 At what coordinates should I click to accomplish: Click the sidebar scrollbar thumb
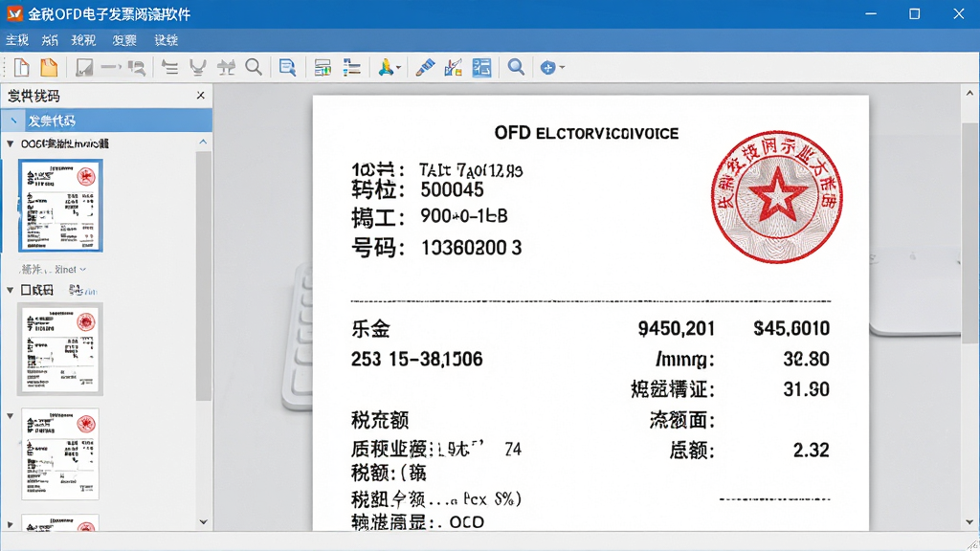(203, 275)
